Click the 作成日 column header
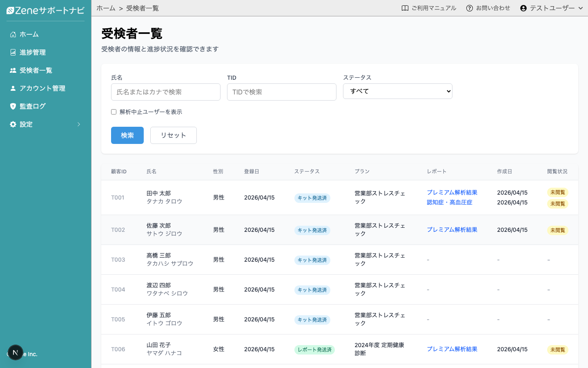The width and height of the screenshot is (588, 368). (x=505, y=172)
